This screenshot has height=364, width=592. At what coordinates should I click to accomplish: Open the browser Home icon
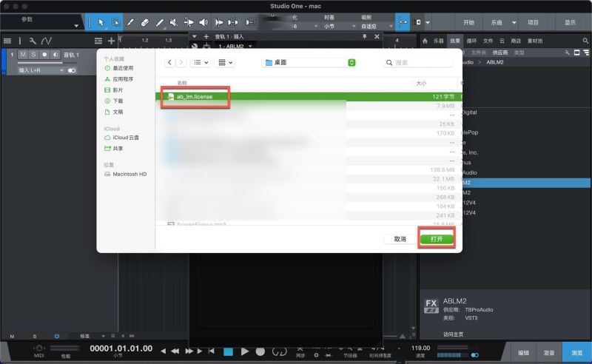point(425,41)
